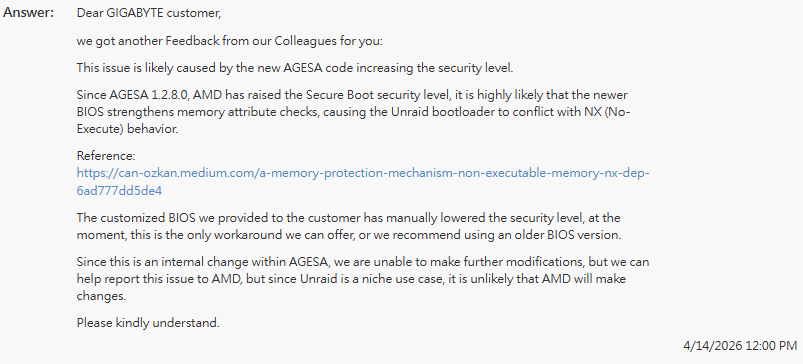Click the "Dear GIGABYTE customer," greeting line

[149, 14]
